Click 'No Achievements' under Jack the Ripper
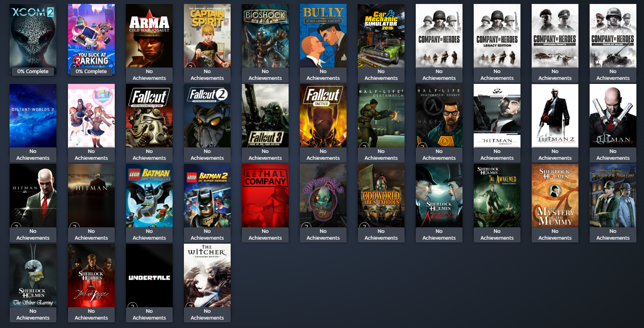The image size is (644, 328). pos(91,314)
